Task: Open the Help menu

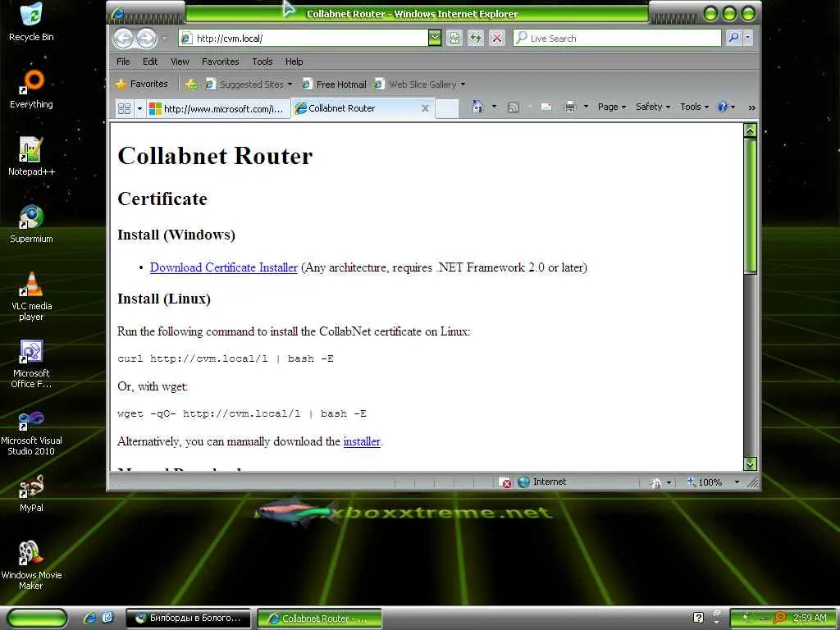Action: 294,62
